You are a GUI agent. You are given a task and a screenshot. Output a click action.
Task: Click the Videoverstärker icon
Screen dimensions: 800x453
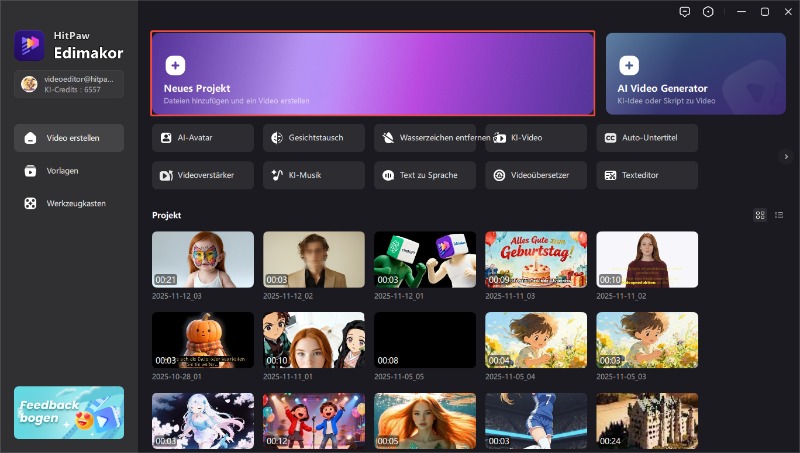coord(166,175)
